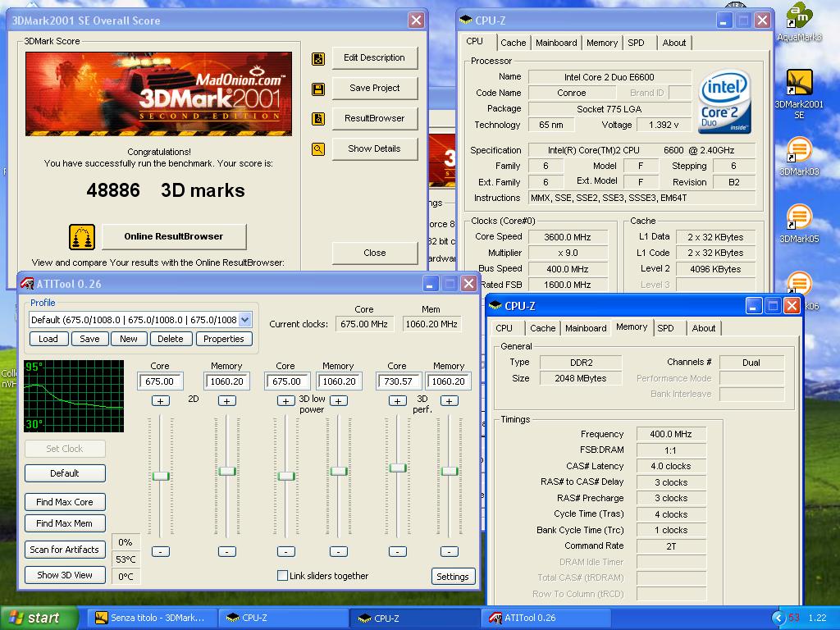Click the Save Project floppy icon
840x630 pixels.
click(318, 89)
